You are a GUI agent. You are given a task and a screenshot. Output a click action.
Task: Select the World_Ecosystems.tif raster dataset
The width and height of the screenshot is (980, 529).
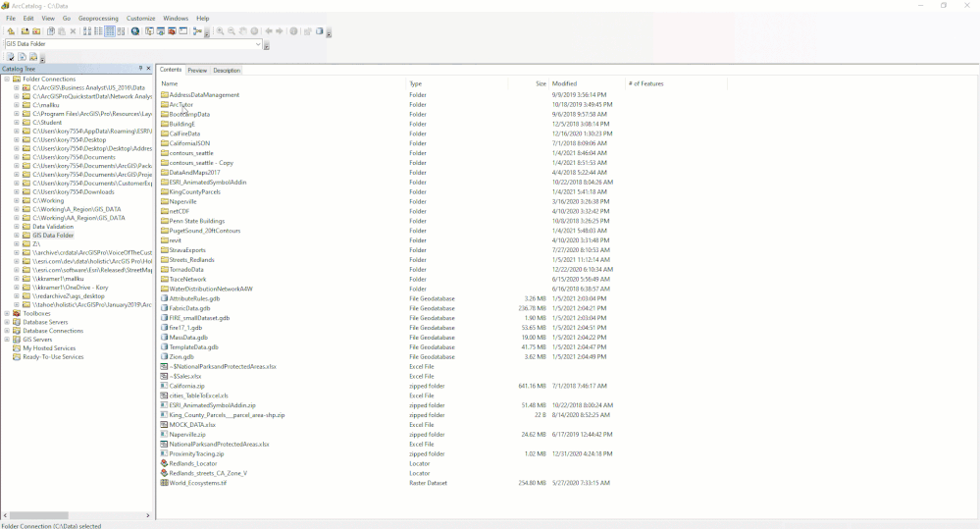(197, 483)
